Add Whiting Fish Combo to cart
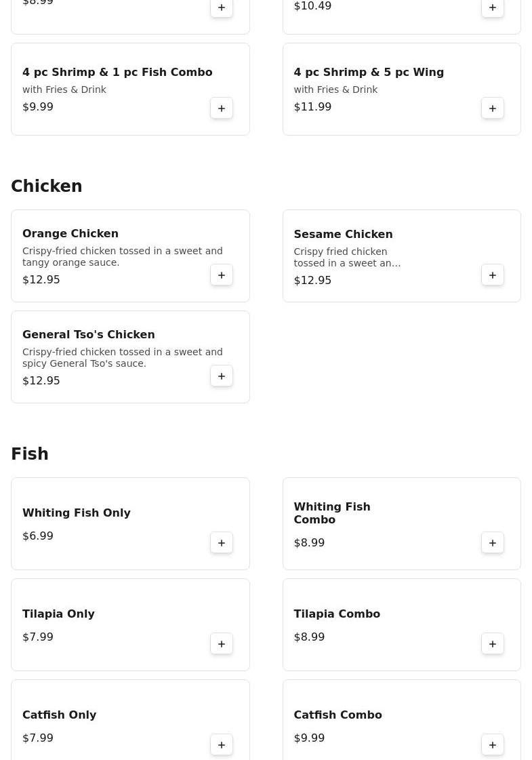This screenshot has width=532, height=760. 493,543
